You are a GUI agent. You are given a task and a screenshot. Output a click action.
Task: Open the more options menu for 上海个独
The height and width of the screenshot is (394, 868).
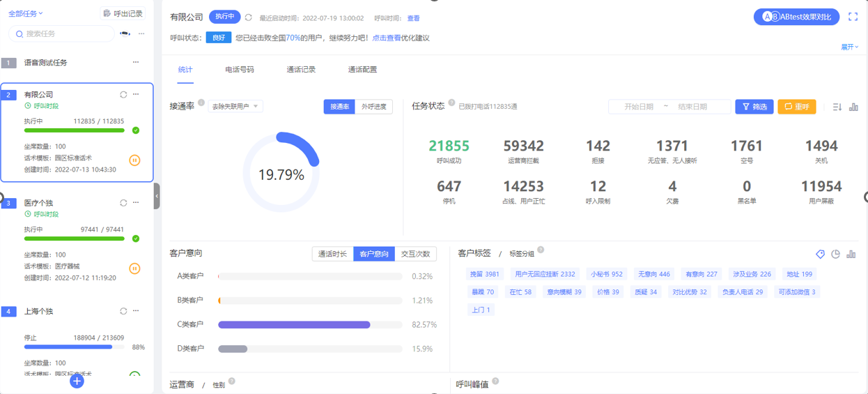point(136,311)
